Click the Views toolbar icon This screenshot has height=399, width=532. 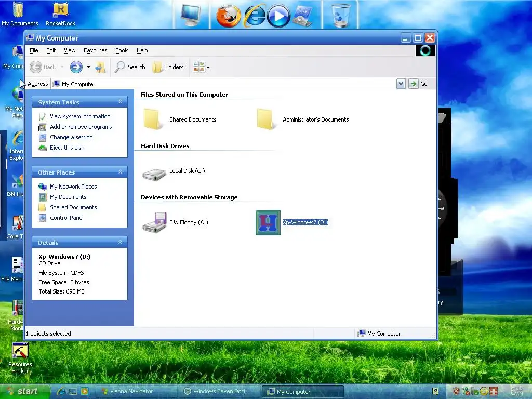click(199, 67)
